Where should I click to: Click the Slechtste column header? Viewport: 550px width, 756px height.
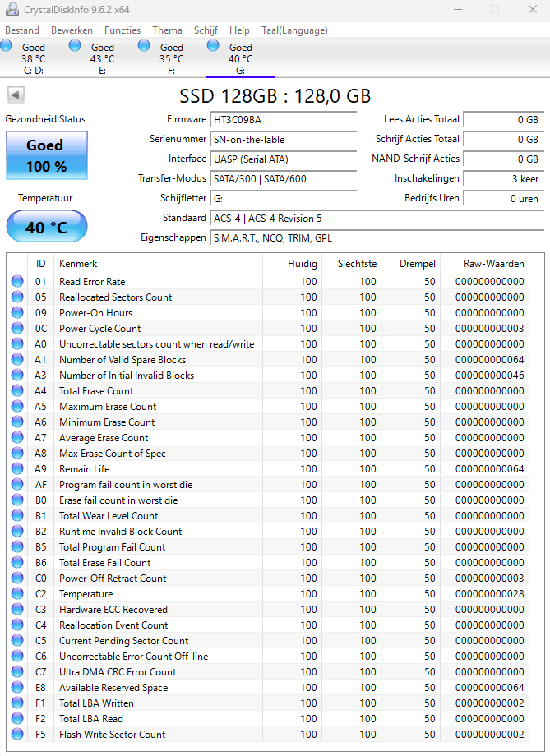(351, 264)
